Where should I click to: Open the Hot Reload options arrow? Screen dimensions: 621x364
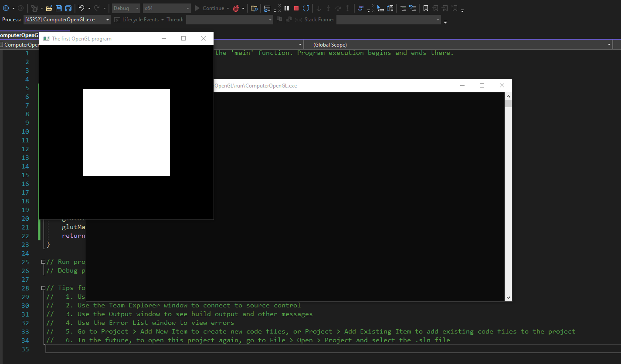click(x=243, y=8)
